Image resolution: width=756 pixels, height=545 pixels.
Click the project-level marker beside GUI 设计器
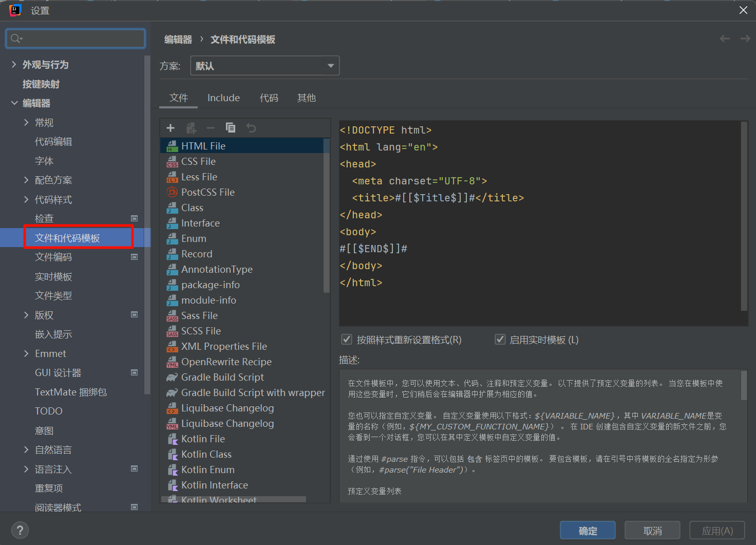click(135, 372)
